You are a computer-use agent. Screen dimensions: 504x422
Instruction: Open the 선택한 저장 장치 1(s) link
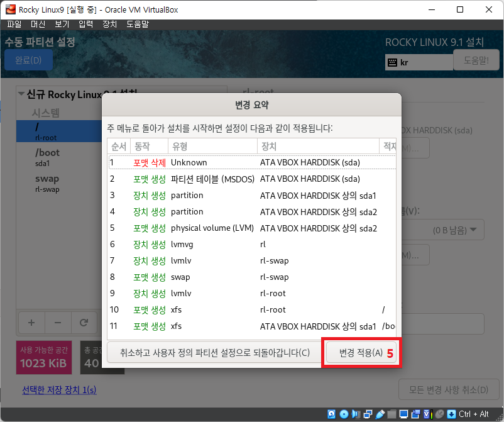click(59, 390)
